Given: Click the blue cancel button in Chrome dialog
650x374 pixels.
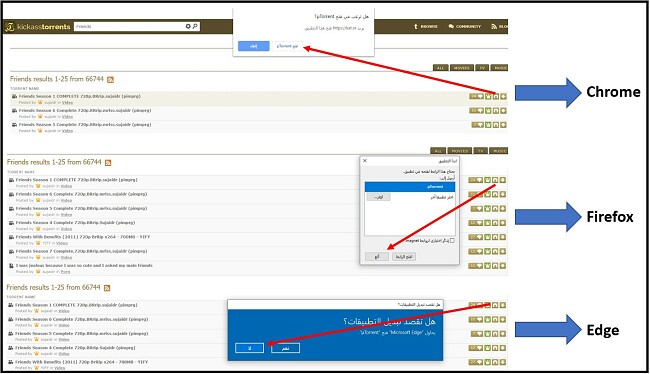Looking at the screenshot, I should pyautogui.click(x=253, y=46).
